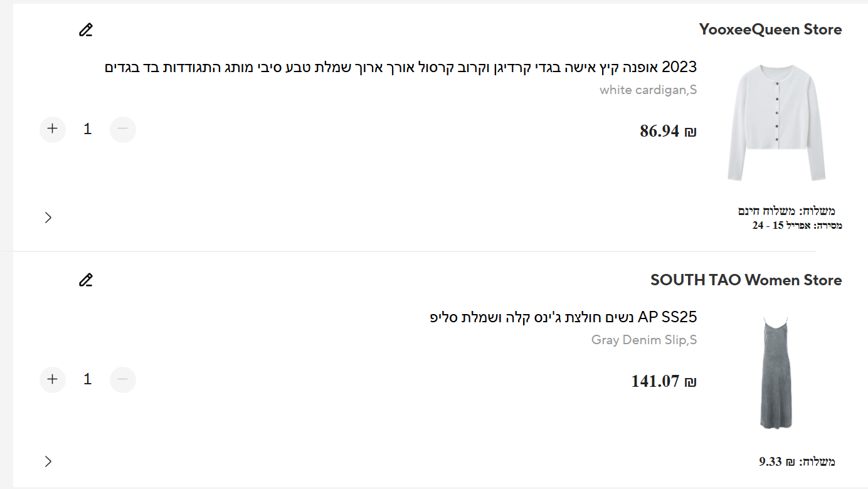
Task: Click the AP SS25 product title
Action: coord(563,317)
